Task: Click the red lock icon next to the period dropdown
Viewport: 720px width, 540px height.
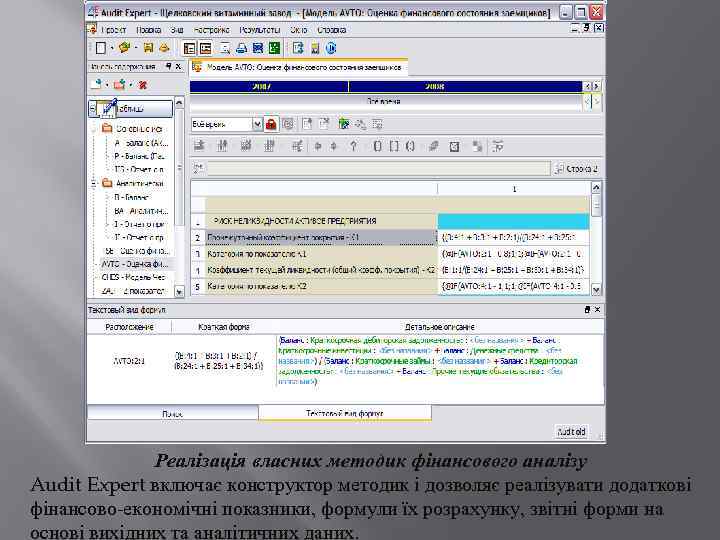Action: pyautogui.click(x=271, y=124)
